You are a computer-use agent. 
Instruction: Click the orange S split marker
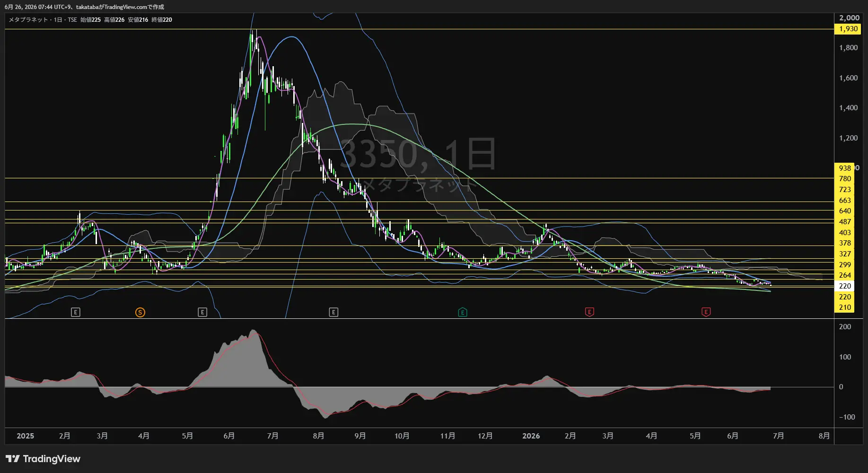[140, 312]
